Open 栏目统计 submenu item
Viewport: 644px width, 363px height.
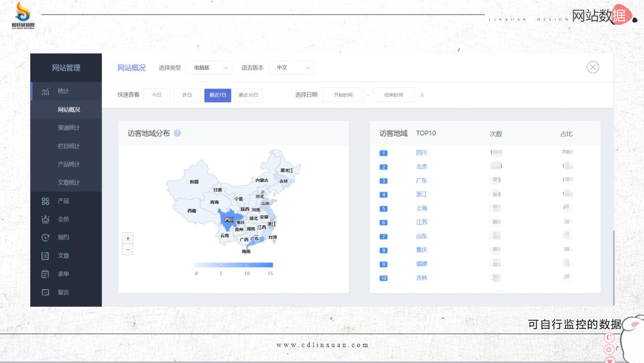66,146
